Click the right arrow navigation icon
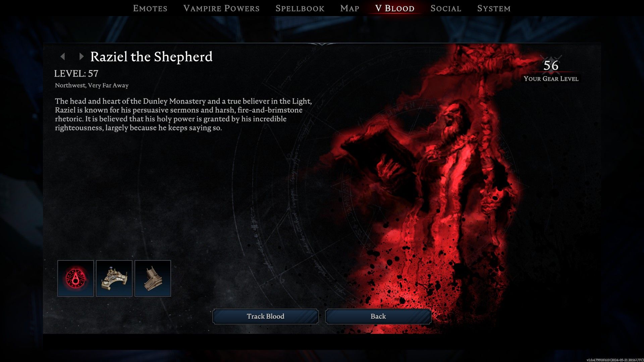The width and height of the screenshot is (644, 362). pos(80,56)
